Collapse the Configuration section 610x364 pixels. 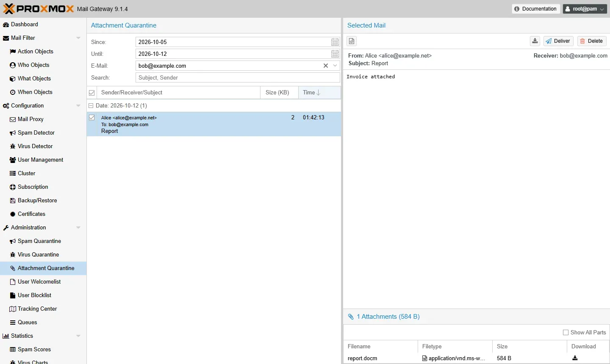pos(78,105)
